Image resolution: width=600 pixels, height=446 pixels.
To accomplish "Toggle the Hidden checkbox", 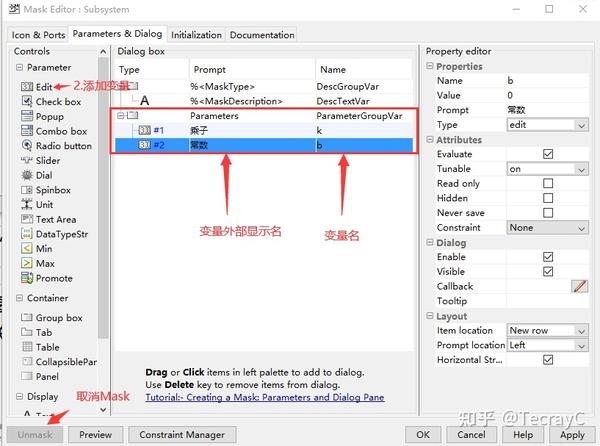I will (x=548, y=198).
